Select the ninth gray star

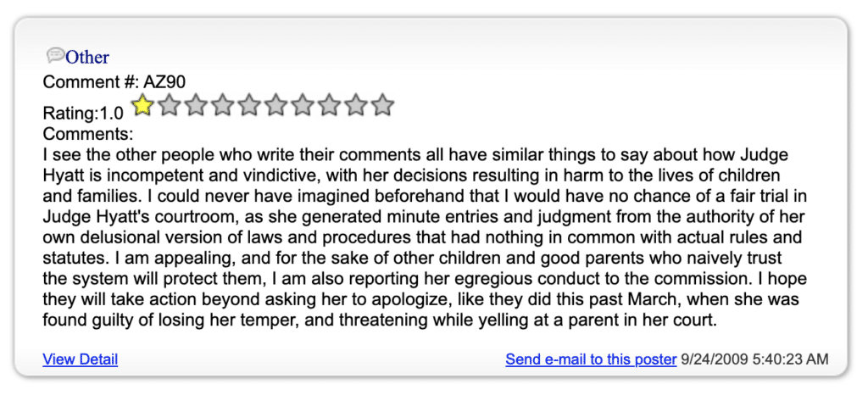point(355,104)
